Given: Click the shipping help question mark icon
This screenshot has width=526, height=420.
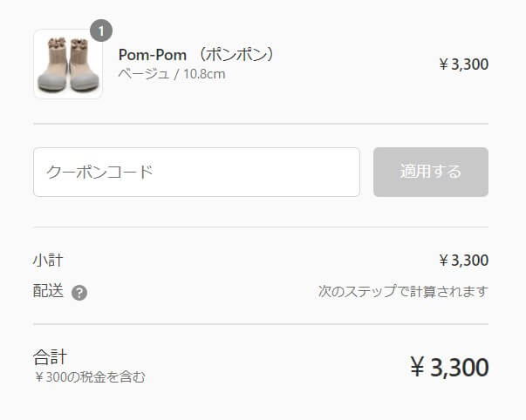Looking at the screenshot, I should pyautogui.click(x=79, y=293).
